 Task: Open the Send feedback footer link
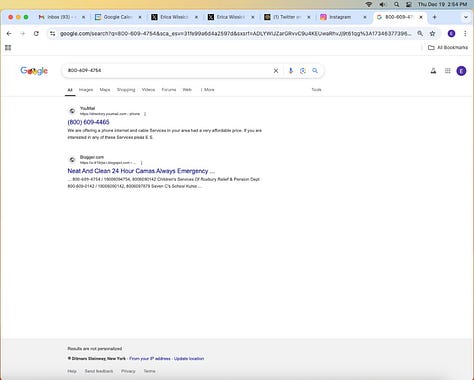(99, 371)
